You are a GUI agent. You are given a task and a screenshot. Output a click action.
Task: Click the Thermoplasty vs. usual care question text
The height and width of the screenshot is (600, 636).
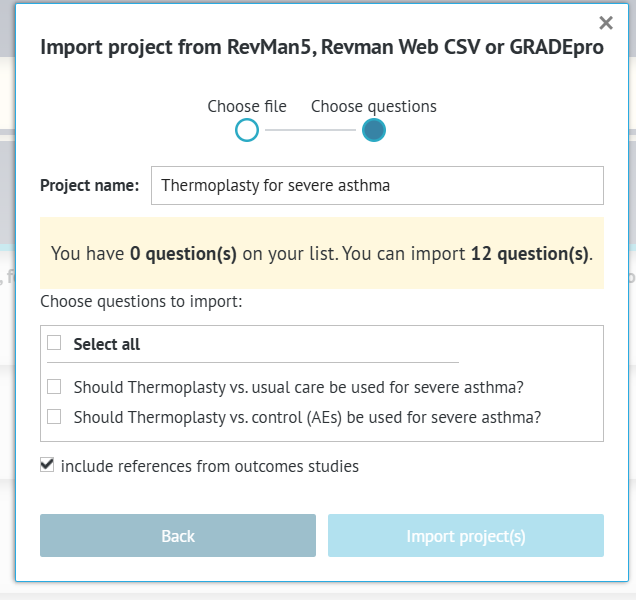[299, 387]
